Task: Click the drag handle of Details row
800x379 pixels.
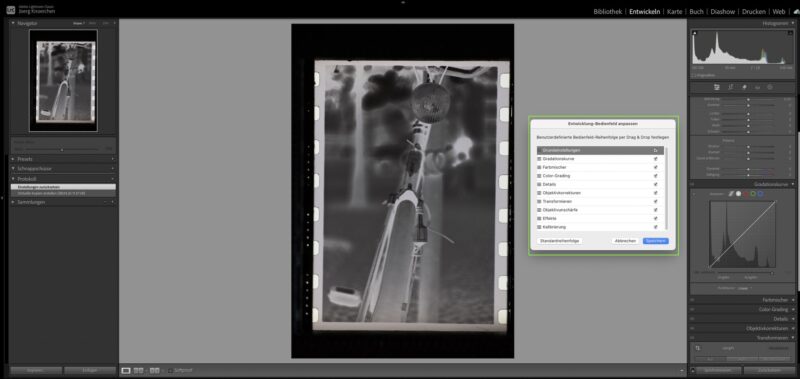Action: pyautogui.click(x=539, y=184)
